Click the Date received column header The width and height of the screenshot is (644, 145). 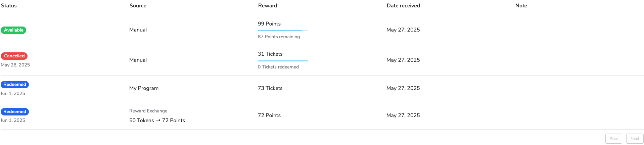[x=403, y=6]
